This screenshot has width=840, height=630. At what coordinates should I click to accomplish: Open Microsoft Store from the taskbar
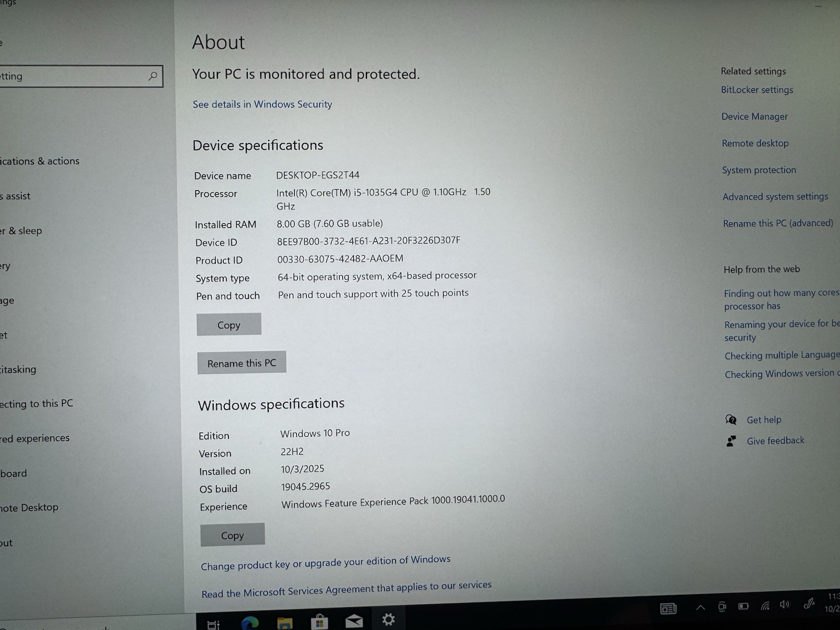pyautogui.click(x=319, y=622)
